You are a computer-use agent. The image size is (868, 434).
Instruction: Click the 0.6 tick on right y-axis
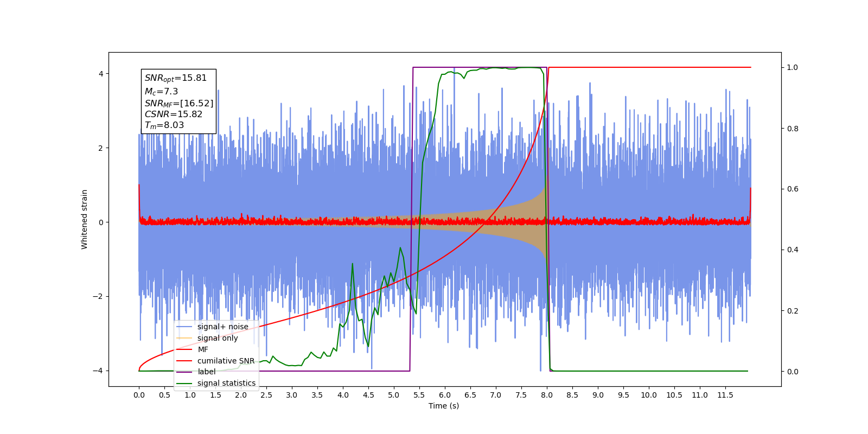793,189
